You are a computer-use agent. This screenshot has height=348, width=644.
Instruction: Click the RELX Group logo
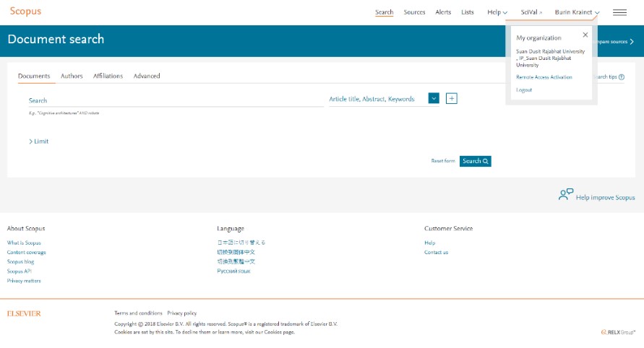tap(618, 332)
